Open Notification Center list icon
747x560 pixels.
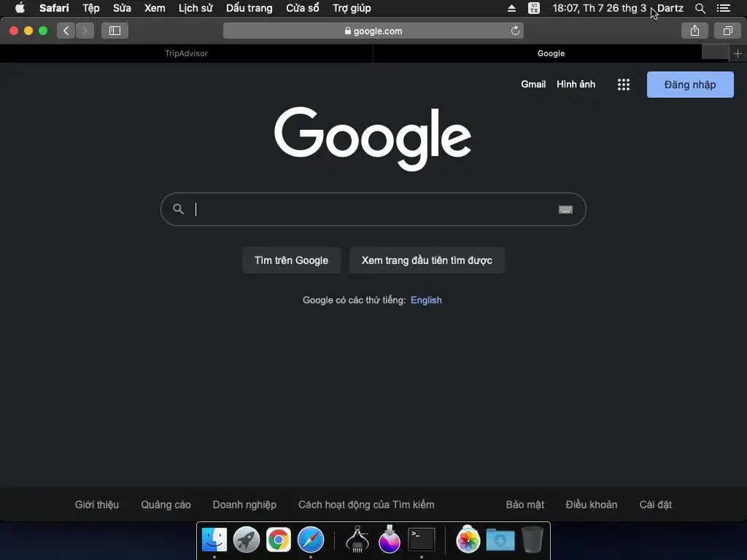coord(724,8)
